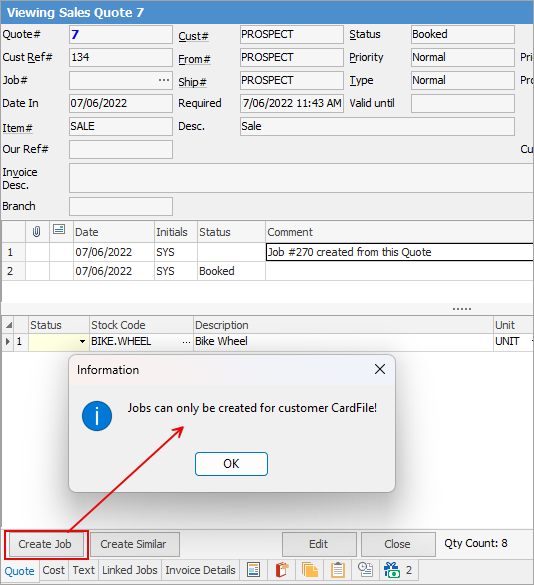Click the From# field showing PROSPECT

click(x=291, y=57)
